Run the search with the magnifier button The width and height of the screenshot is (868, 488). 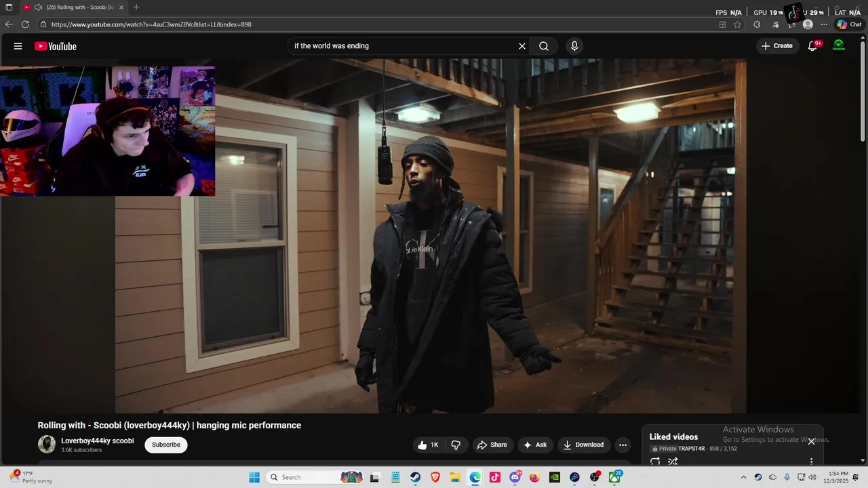[544, 46]
